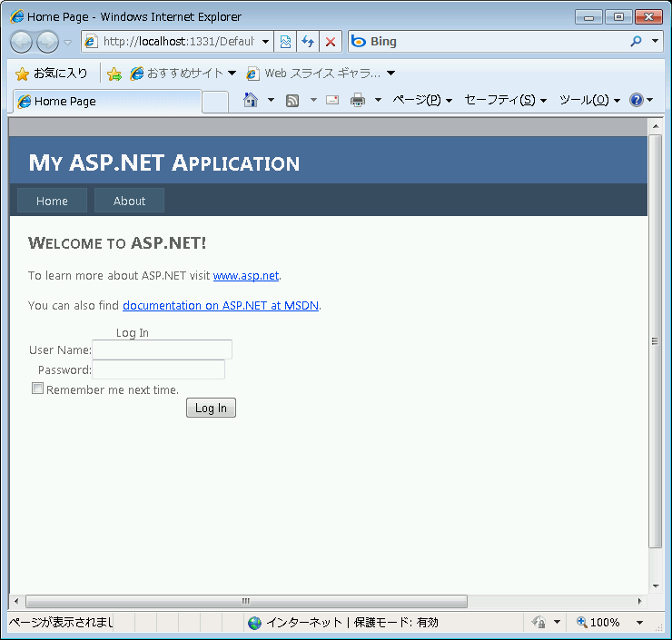Open the About navigation tab
672x640 pixels.
tap(129, 201)
